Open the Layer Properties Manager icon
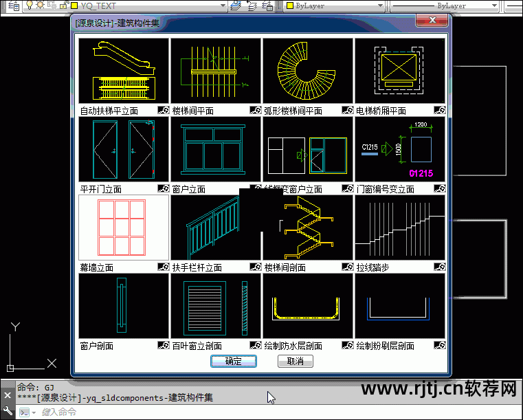 tap(14, 5)
